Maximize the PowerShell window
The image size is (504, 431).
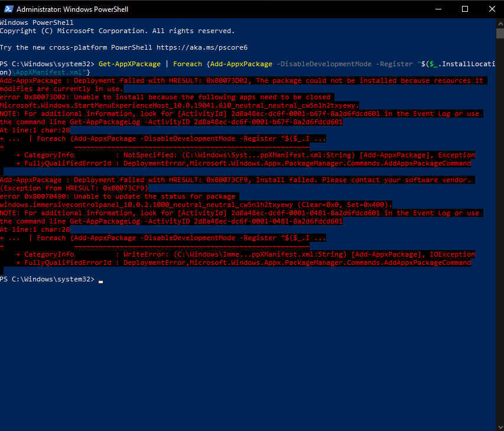[465, 9]
